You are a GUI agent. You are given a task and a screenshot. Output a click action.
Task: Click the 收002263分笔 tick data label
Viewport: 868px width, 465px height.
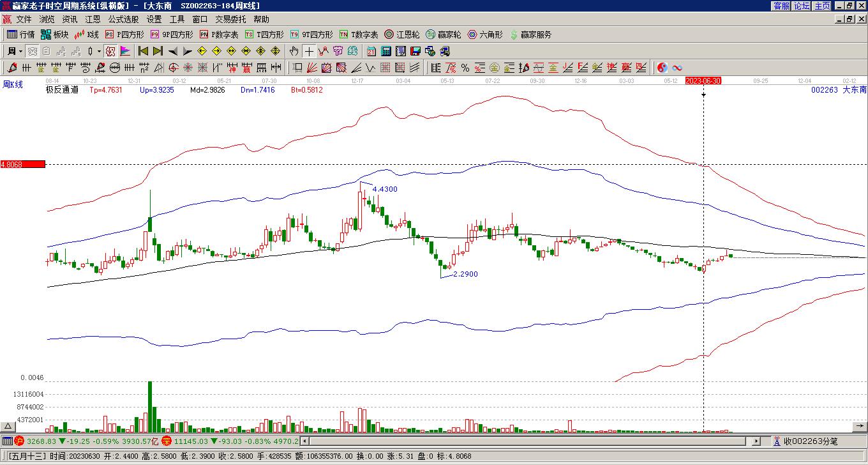(811, 441)
